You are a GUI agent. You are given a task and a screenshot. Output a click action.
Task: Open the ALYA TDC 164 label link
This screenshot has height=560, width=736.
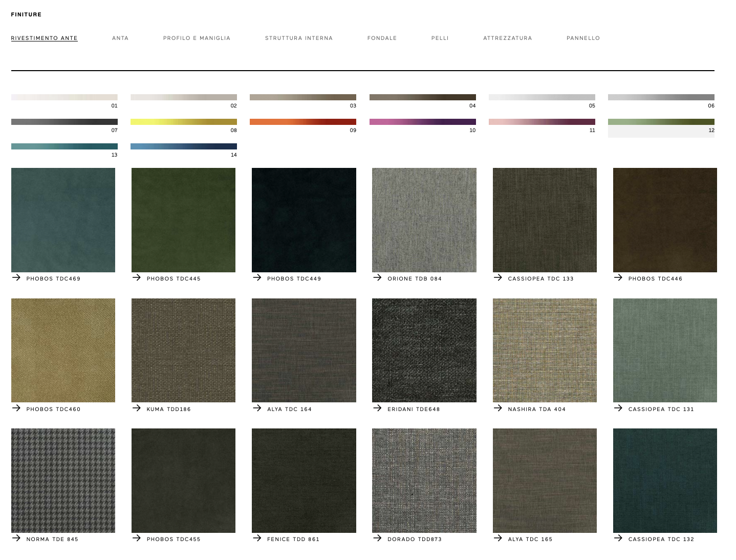tap(289, 409)
